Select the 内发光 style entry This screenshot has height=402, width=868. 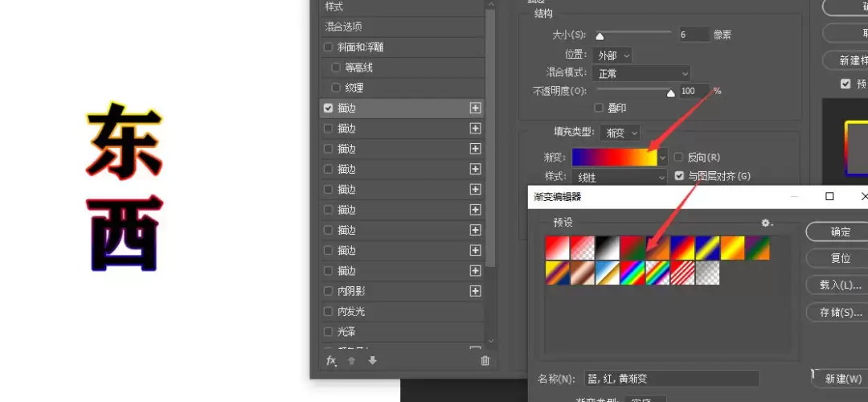403,311
